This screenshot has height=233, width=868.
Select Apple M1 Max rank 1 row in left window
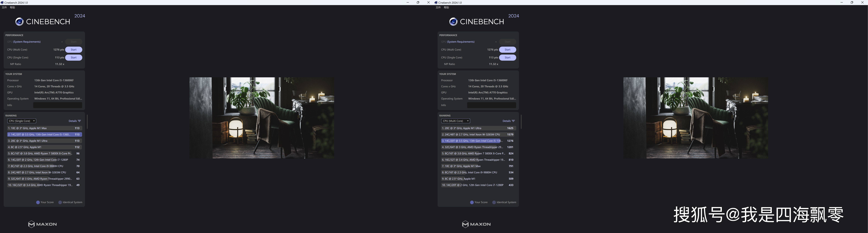(x=44, y=128)
